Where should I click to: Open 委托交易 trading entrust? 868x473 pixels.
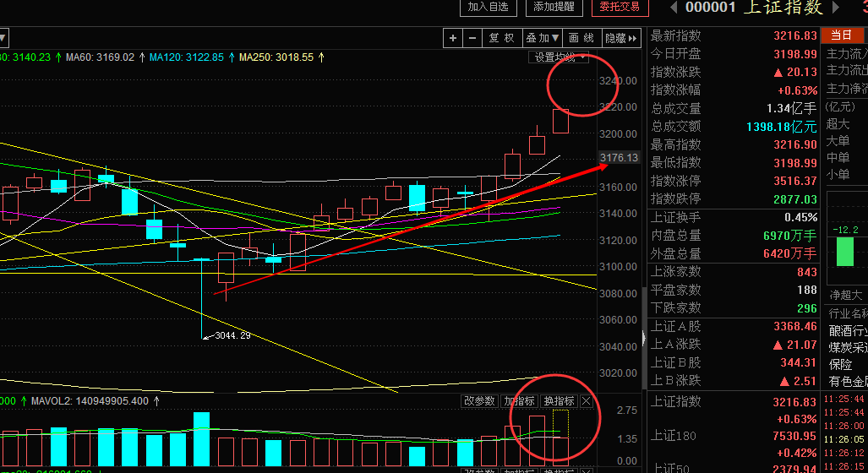point(620,8)
